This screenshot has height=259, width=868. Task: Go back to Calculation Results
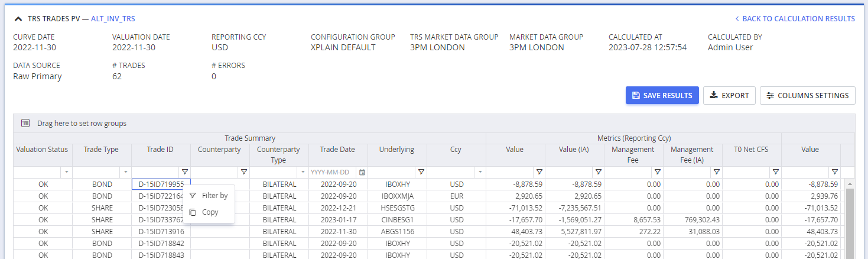pyautogui.click(x=795, y=19)
